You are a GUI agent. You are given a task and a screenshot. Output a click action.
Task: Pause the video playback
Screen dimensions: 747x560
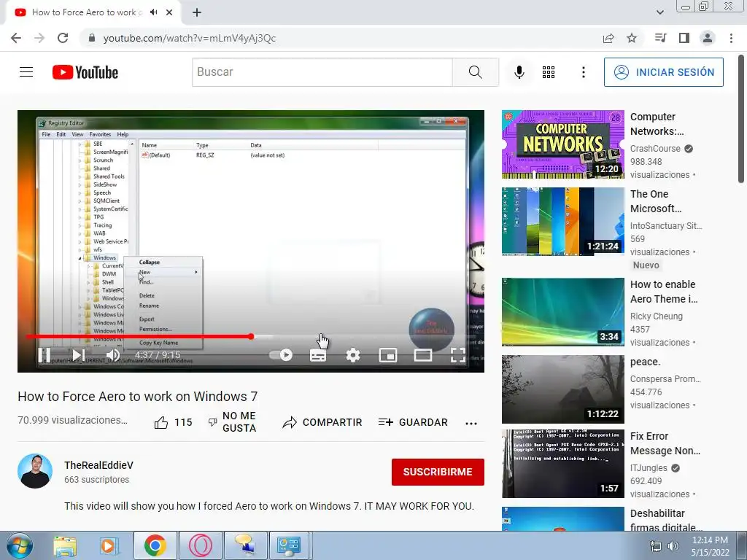44,355
